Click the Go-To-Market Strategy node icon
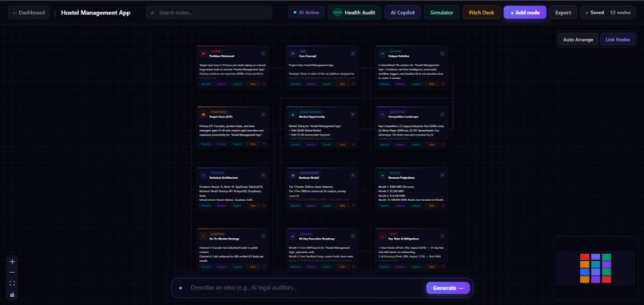This screenshot has width=644, height=305. 203,236
